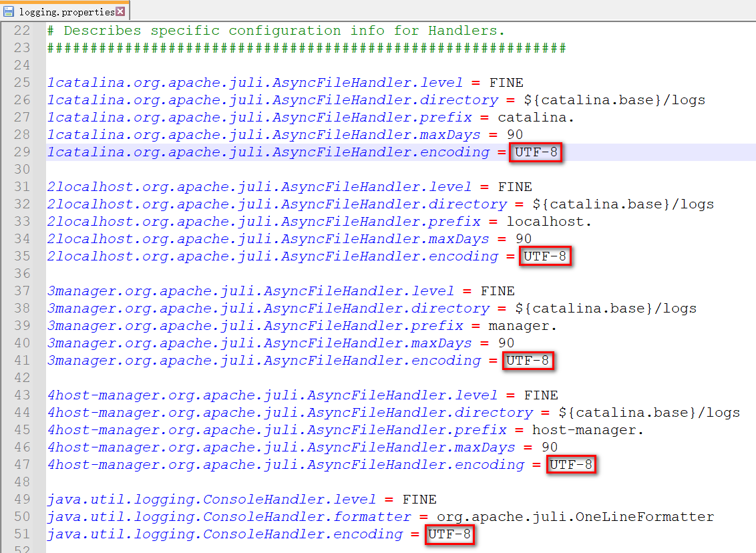756x553 pixels.
Task: Click the UTF-8 value of 4host-manager encoding
Action: pyautogui.click(x=570, y=465)
